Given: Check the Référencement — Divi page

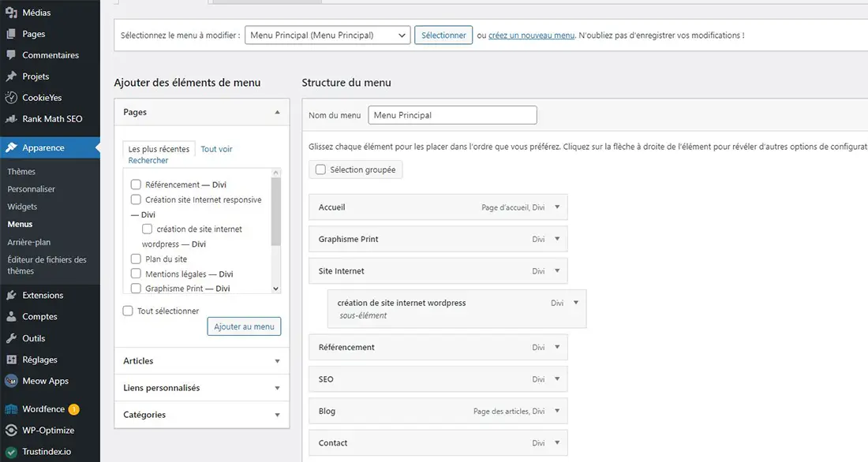Looking at the screenshot, I should 136,184.
